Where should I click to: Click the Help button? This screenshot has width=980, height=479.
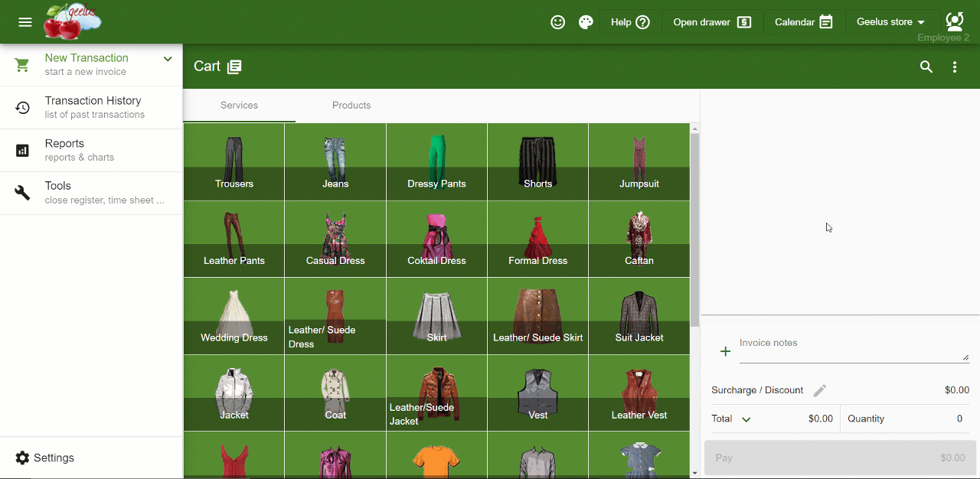pos(629,22)
